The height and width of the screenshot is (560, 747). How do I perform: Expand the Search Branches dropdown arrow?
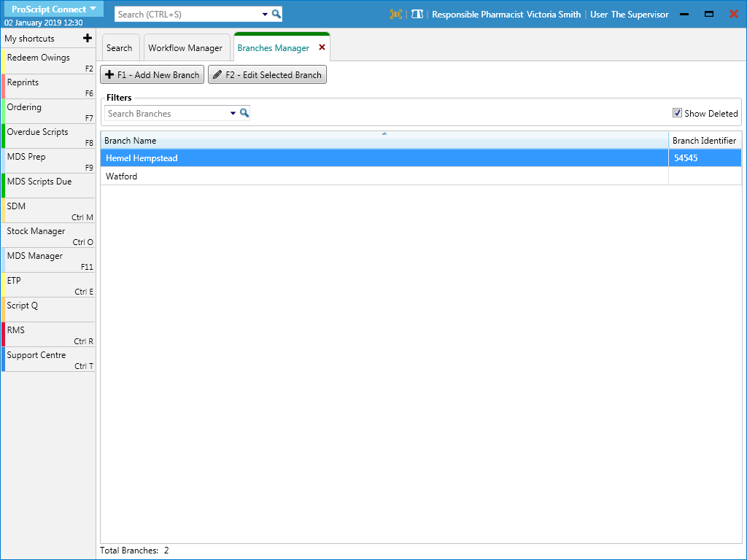click(233, 113)
